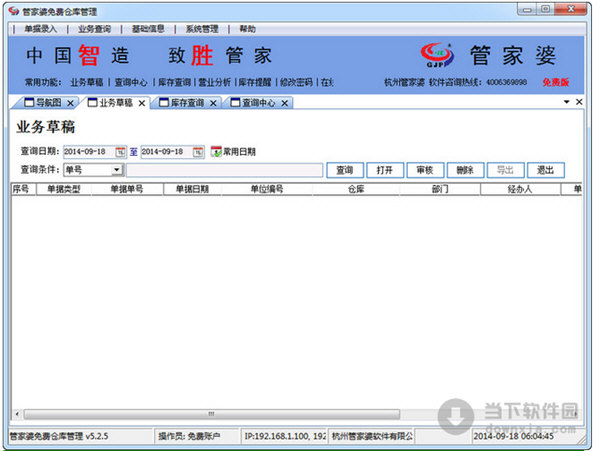Click the 审核 button

[425, 170]
